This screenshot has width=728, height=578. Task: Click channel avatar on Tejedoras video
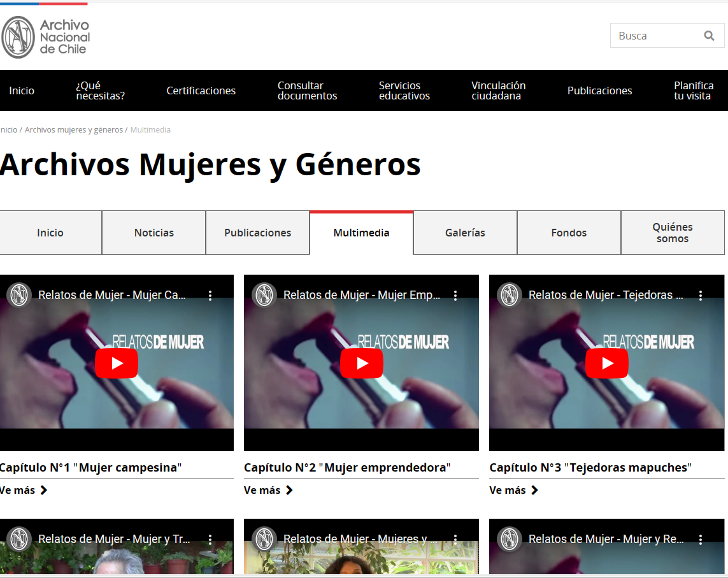[x=510, y=295]
